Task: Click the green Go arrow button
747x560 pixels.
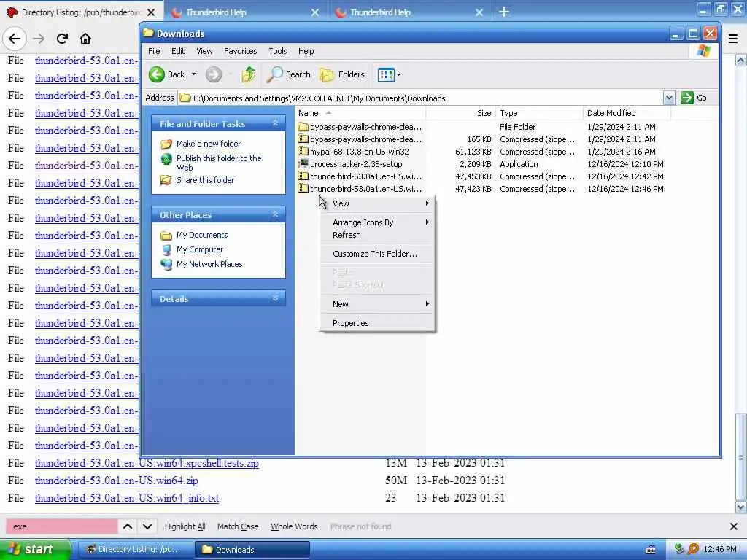Action: coord(687,98)
